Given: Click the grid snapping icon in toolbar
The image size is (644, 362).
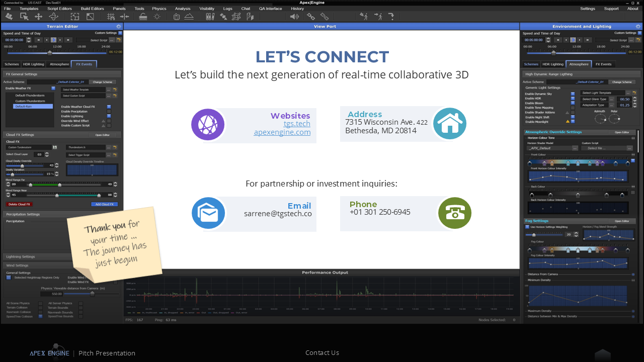Looking at the screenshot, I should pos(111,17).
